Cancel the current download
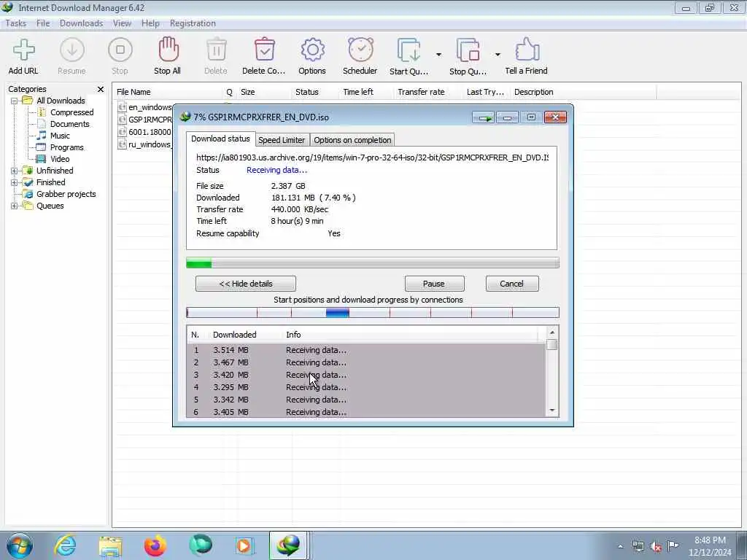 [x=512, y=284]
